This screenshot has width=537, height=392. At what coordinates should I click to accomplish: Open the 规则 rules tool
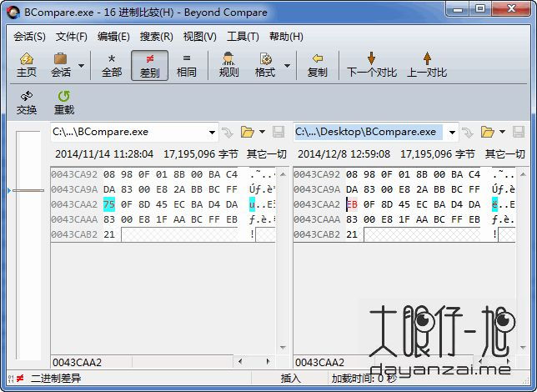pyautogui.click(x=228, y=65)
